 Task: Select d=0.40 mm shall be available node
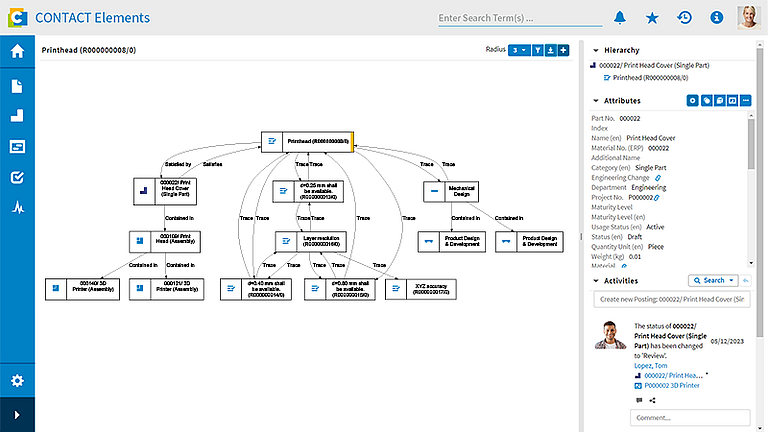[x=256, y=289]
